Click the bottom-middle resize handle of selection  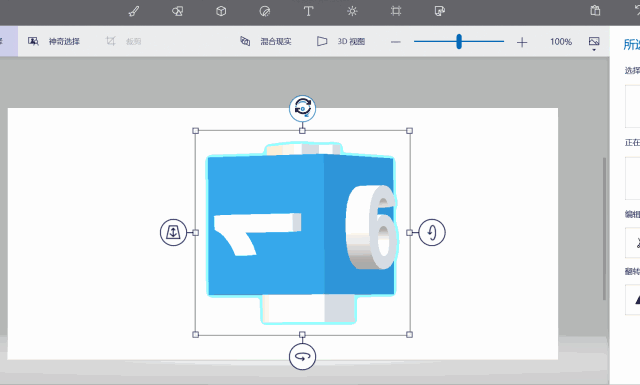pyautogui.click(x=302, y=334)
